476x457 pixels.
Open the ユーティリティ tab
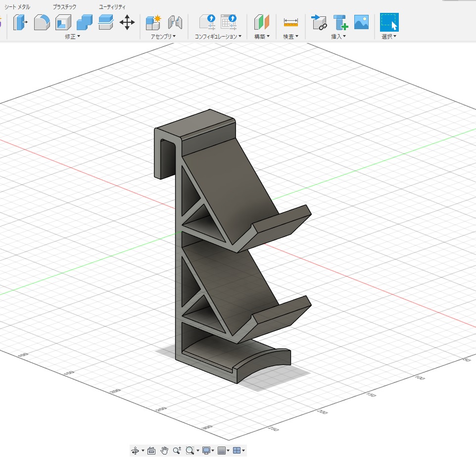click(112, 7)
